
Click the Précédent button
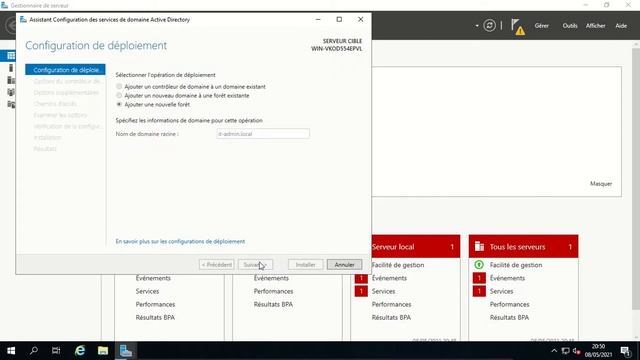(x=217, y=264)
